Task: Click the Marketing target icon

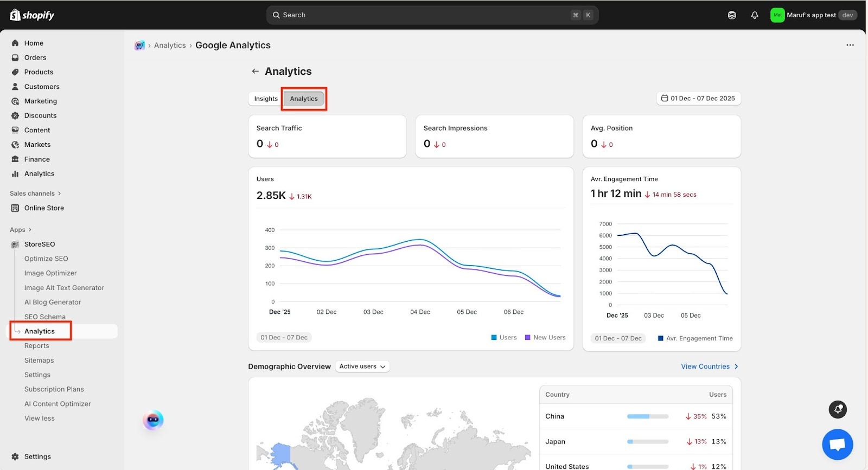Action: tap(15, 101)
